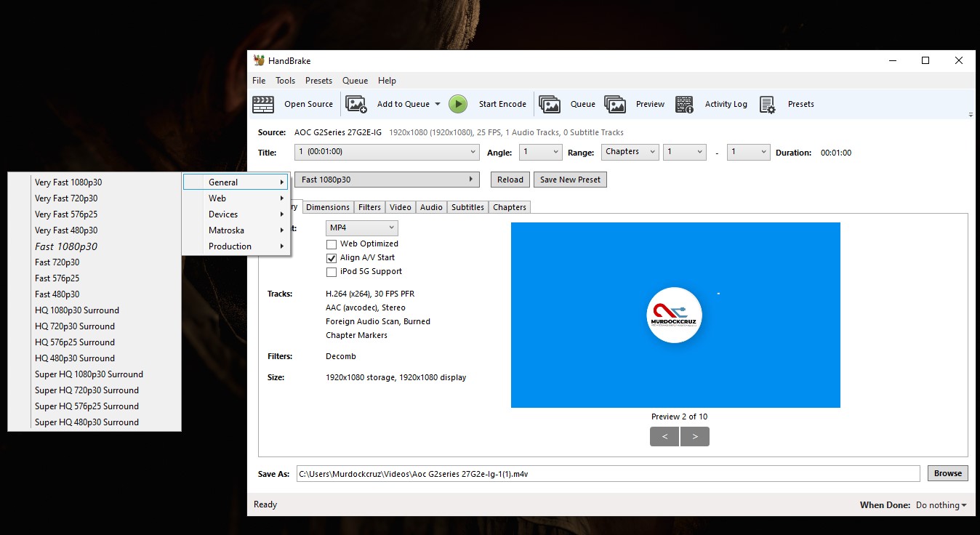Click the Presets gear list icon
This screenshot has width=980, height=535.
click(x=768, y=105)
